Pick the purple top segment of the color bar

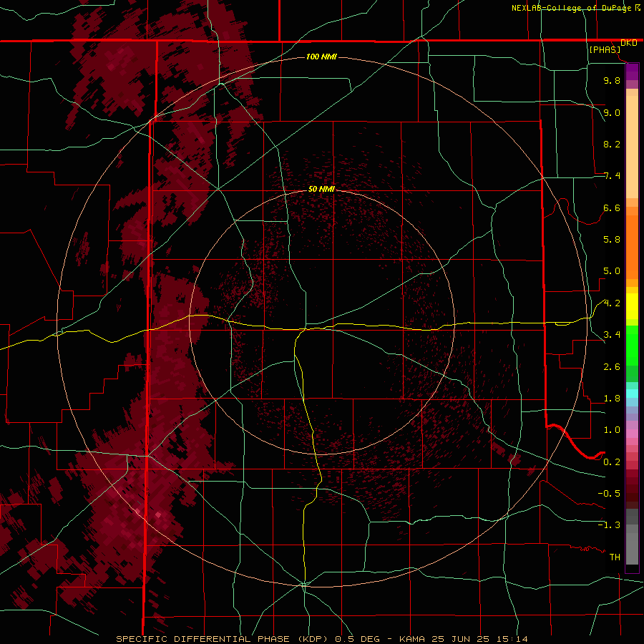(632, 72)
